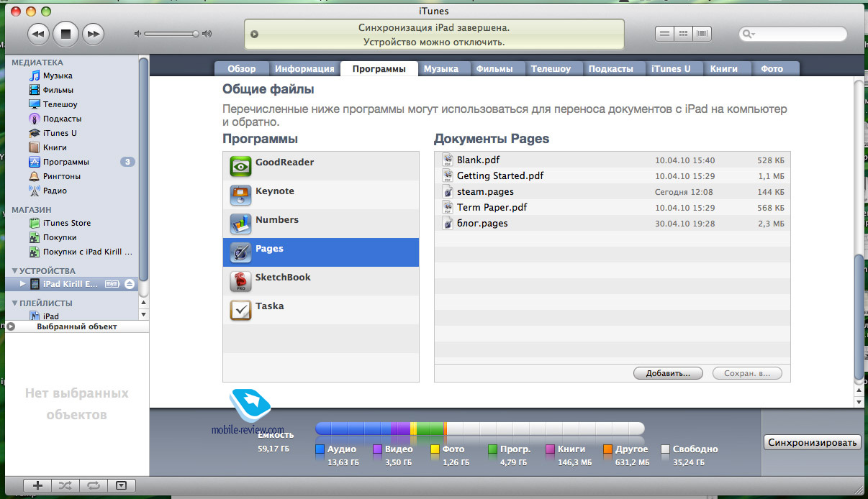868x499 pixels.
Task: Open the Программы tab
Action: point(379,69)
